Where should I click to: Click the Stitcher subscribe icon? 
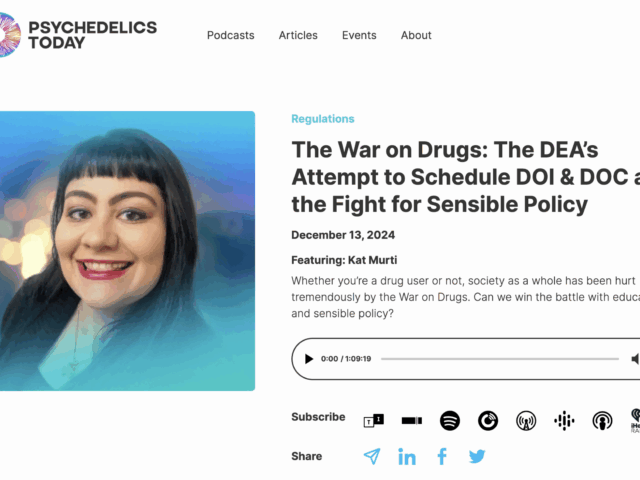point(412,420)
